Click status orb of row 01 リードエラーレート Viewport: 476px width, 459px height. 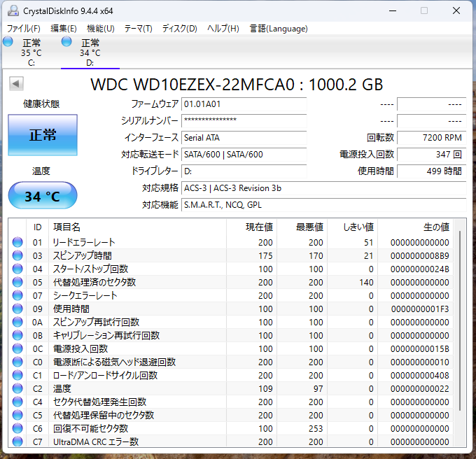[x=17, y=242]
